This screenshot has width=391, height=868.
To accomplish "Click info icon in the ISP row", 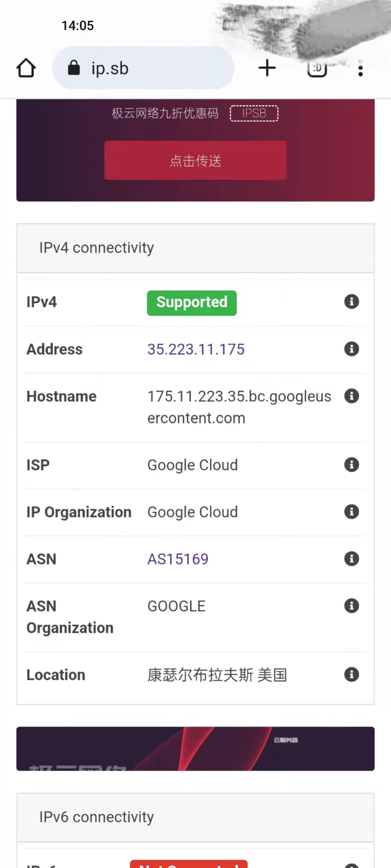I will point(352,465).
